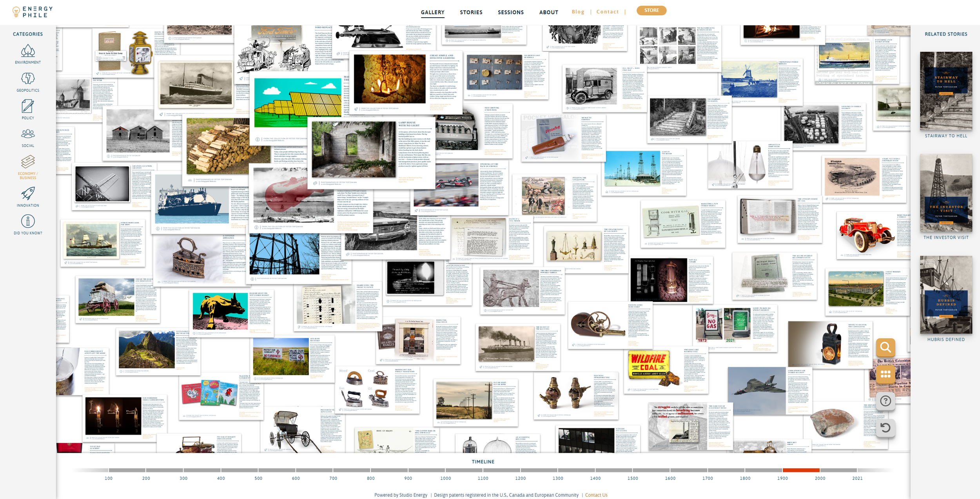Image resolution: width=980 pixels, height=499 pixels.
Task: Select the Innovation rocket icon
Action: [x=27, y=194]
